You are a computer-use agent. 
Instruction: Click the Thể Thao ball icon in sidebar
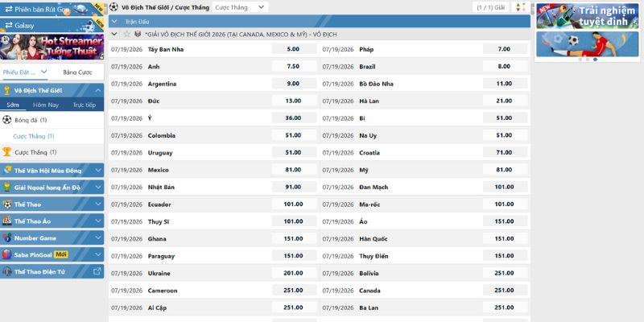coord(7,204)
